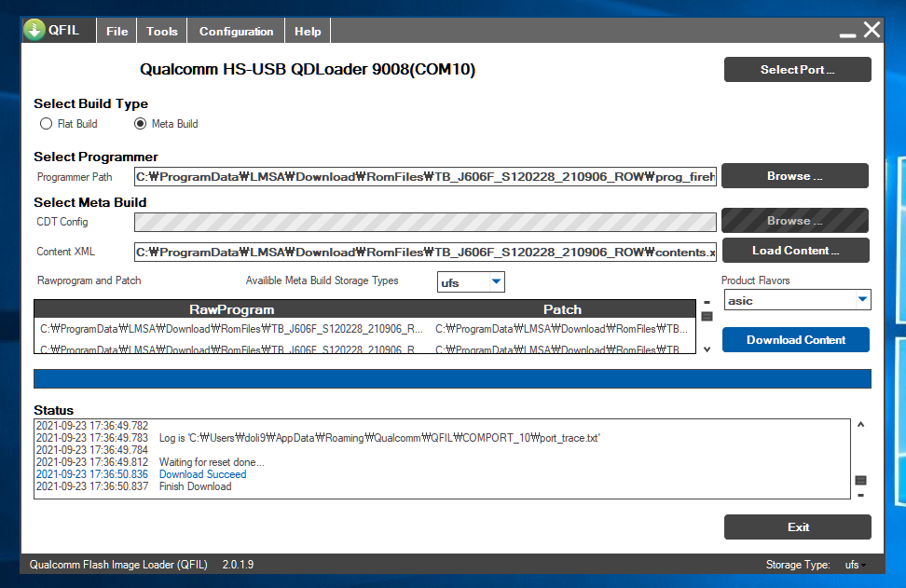Open the Configuration menu
Image resolution: width=906 pixels, height=588 pixels.
pyautogui.click(x=236, y=31)
